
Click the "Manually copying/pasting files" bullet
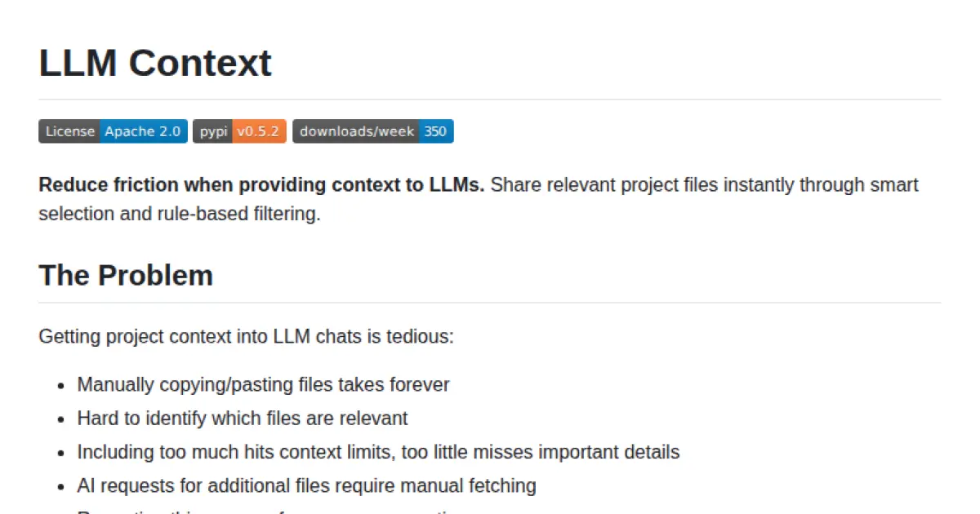coord(263,384)
